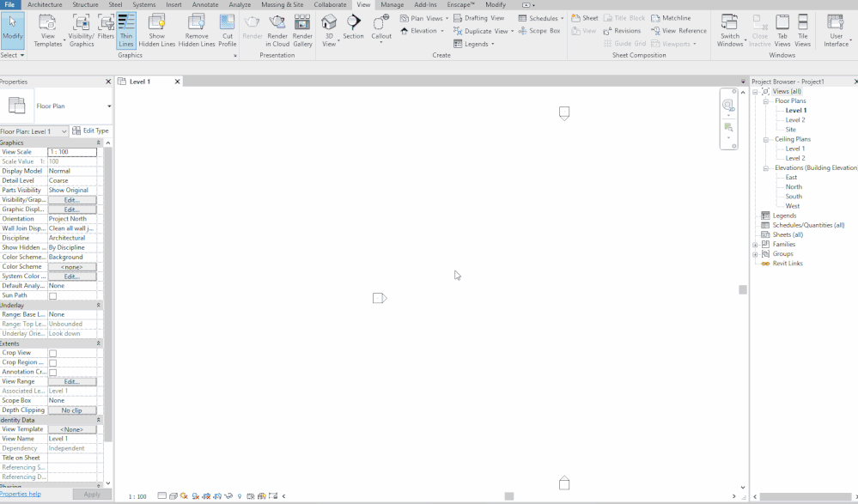Enable Crop View checkbox
The height and width of the screenshot is (504, 858).
pyautogui.click(x=53, y=354)
